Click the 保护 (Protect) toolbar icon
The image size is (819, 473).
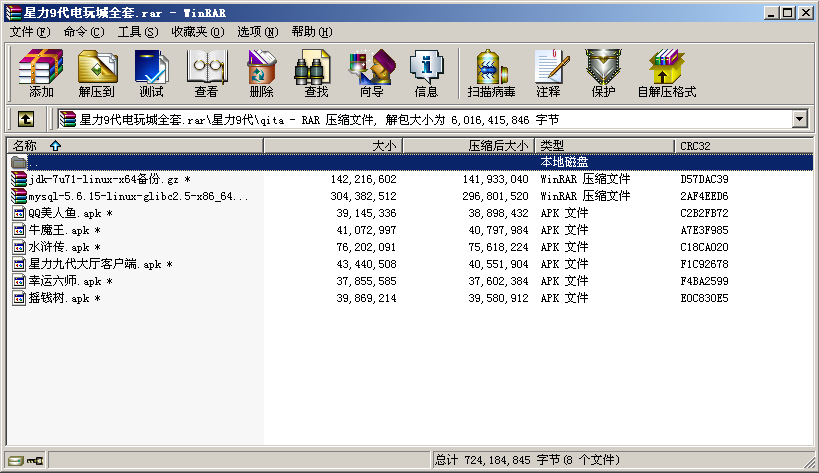pyautogui.click(x=603, y=73)
